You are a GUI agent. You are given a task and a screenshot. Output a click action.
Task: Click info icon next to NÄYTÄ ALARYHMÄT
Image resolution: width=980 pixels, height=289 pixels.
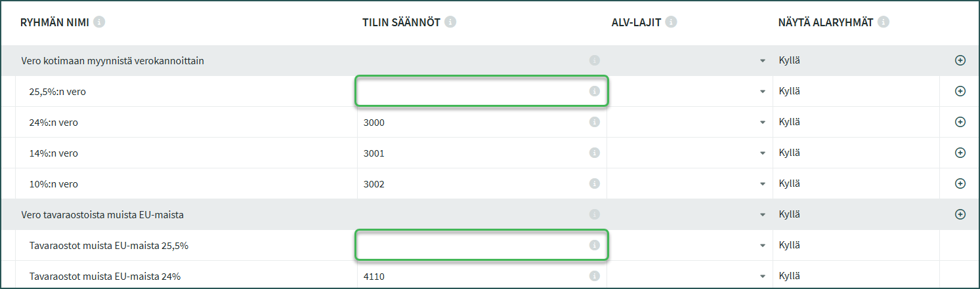click(884, 22)
